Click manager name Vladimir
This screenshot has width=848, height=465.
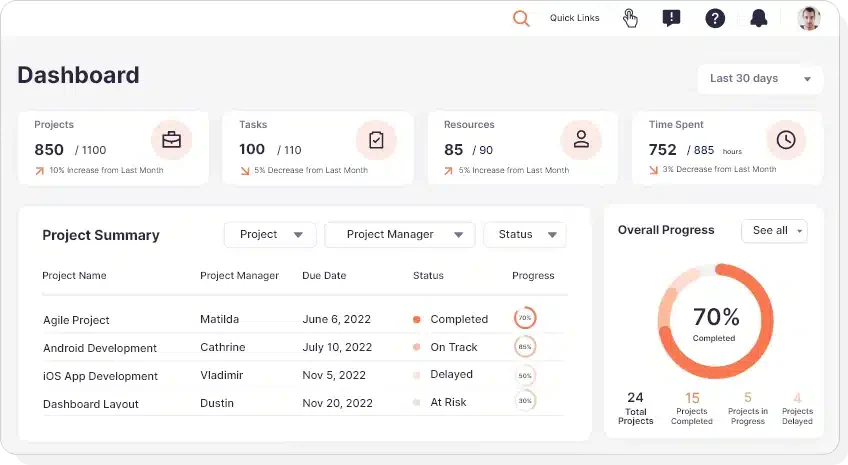tap(222, 375)
